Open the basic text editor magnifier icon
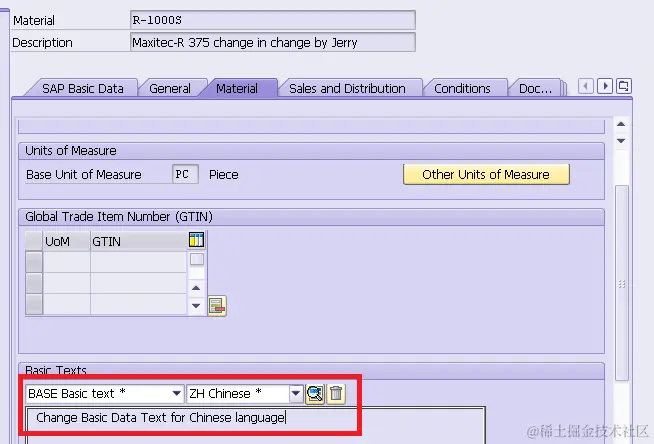 315,394
